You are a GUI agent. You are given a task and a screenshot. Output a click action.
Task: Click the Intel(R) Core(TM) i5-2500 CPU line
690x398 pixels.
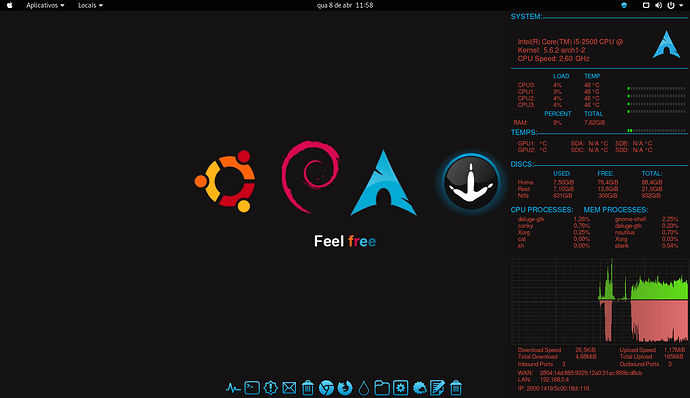570,42
